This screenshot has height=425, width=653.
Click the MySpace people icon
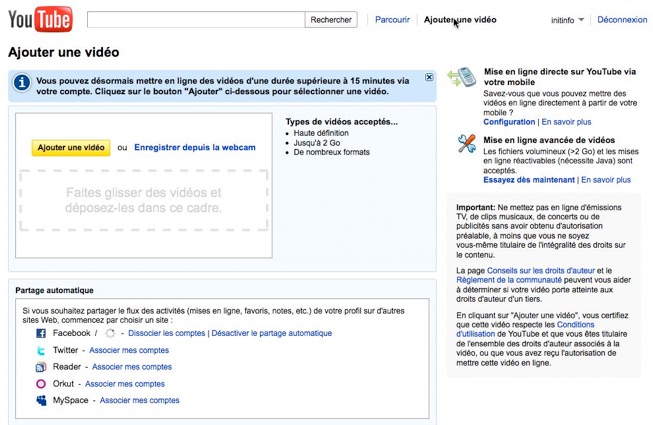[x=41, y=400]
